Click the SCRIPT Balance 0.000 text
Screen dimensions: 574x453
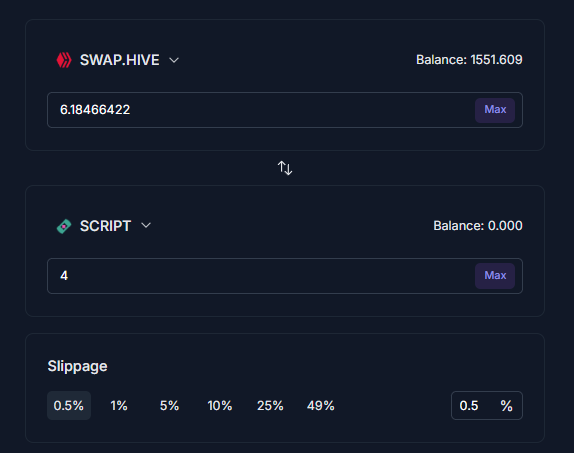[x=478, y=226]
